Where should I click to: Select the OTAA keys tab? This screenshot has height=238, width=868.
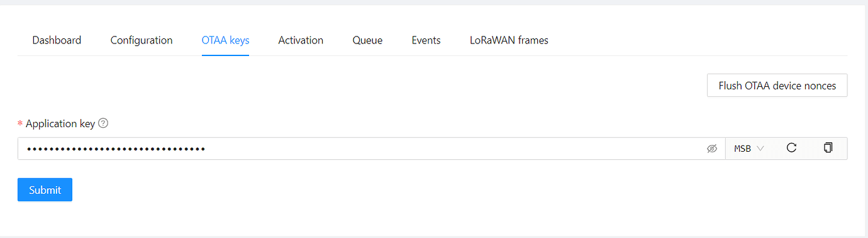[225, 40]
